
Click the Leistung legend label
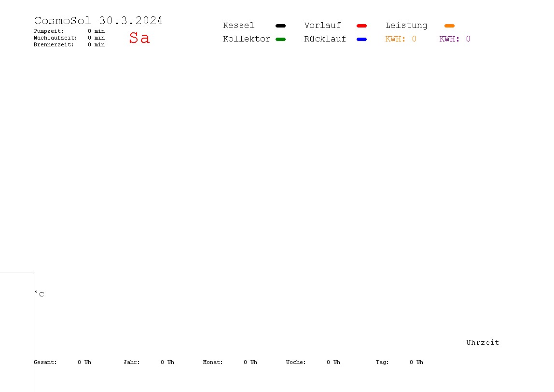coord(406,26)
